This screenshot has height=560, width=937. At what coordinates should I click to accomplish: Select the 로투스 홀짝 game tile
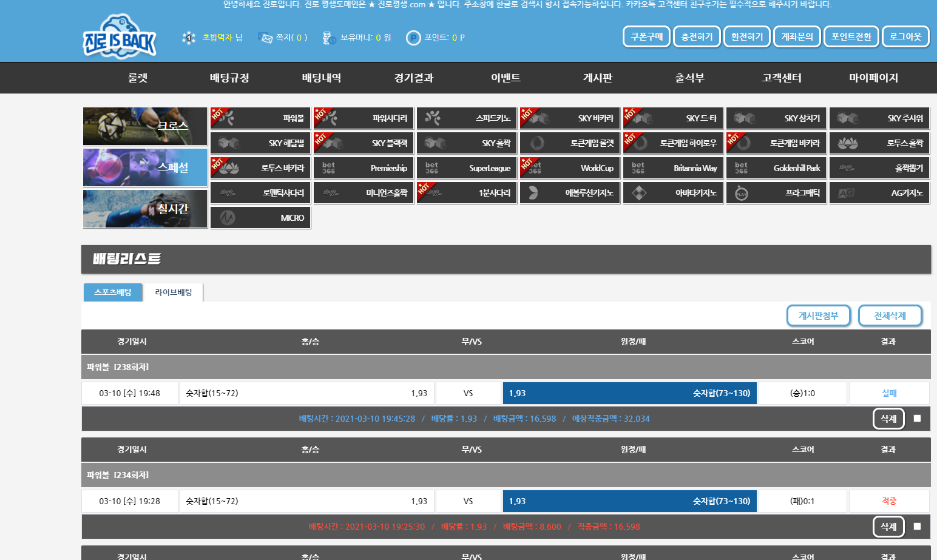(x=879, y=143)
